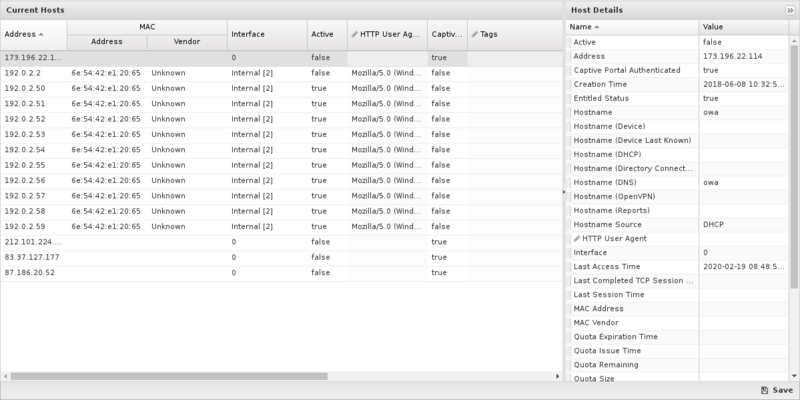Click the floppy disk Save icon
This screenshot has height=400, width=800.
(x=764, y=390)
